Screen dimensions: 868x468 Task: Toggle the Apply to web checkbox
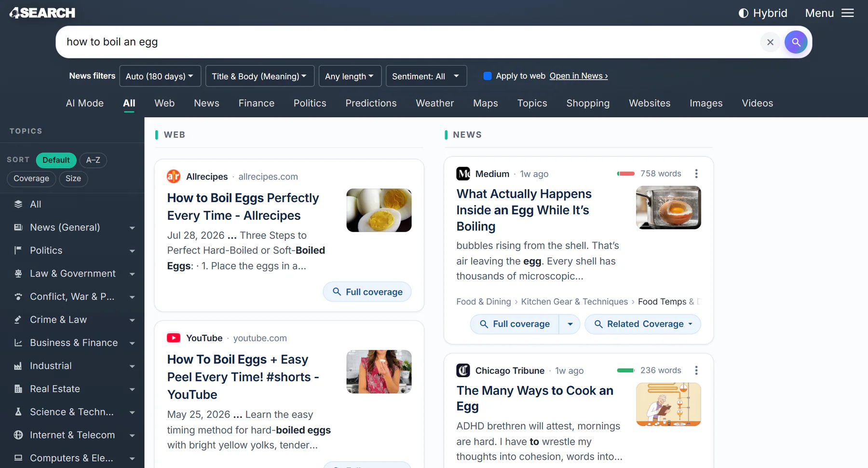click(488, 76)
